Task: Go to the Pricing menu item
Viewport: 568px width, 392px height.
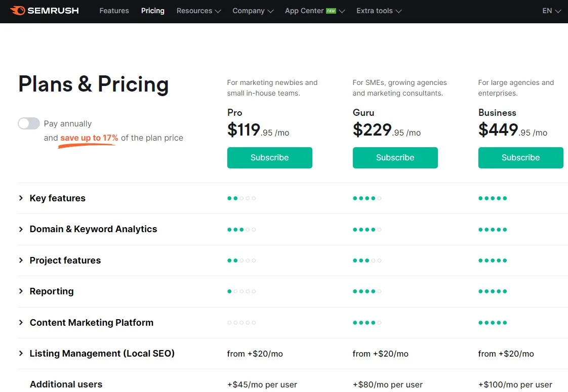Action: coord(152,11)
